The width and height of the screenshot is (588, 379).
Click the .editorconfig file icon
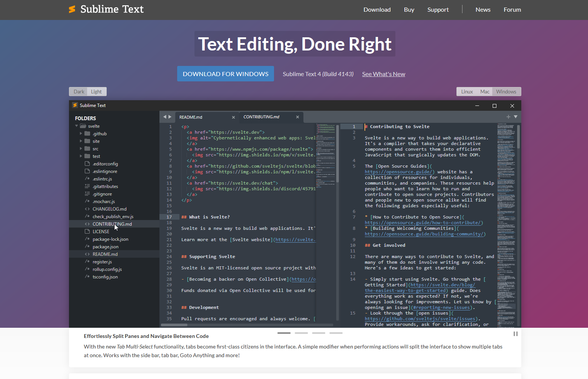click(x=87, y=164)
